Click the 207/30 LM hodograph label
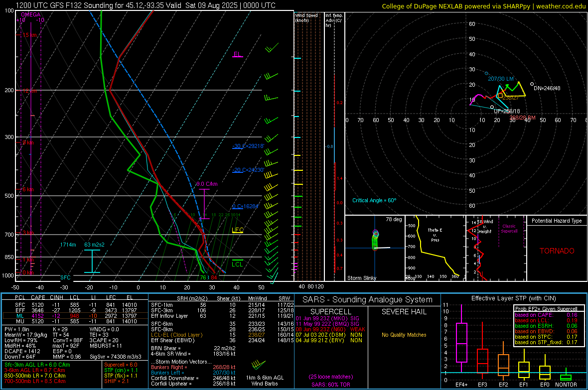 pyautogui.click(x=501, y=79)
